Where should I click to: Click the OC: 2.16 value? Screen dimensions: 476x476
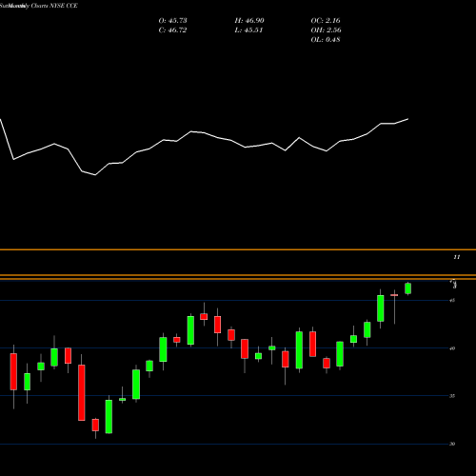[326, 21]
